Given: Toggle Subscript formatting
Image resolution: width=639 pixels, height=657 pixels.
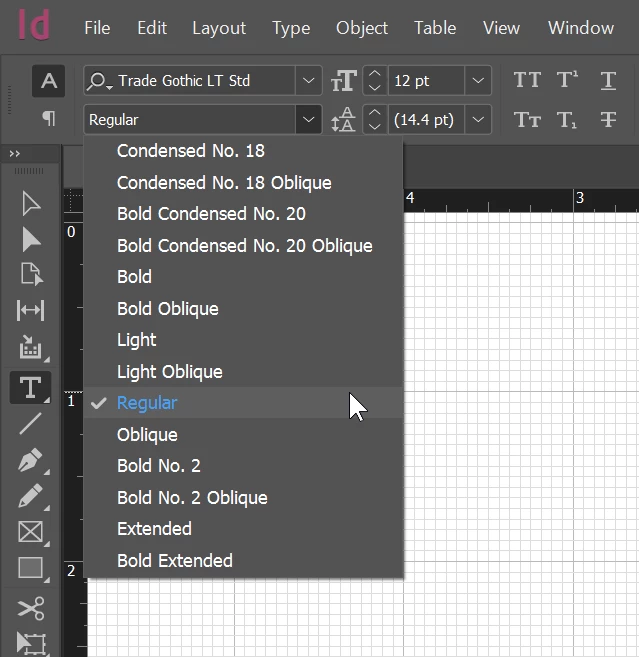Looking at the screenshot, I should click(567, 120).
